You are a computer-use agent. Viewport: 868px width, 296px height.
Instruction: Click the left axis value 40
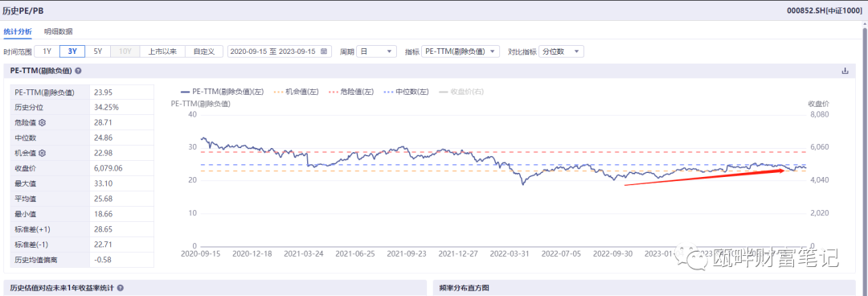[193, 114]
